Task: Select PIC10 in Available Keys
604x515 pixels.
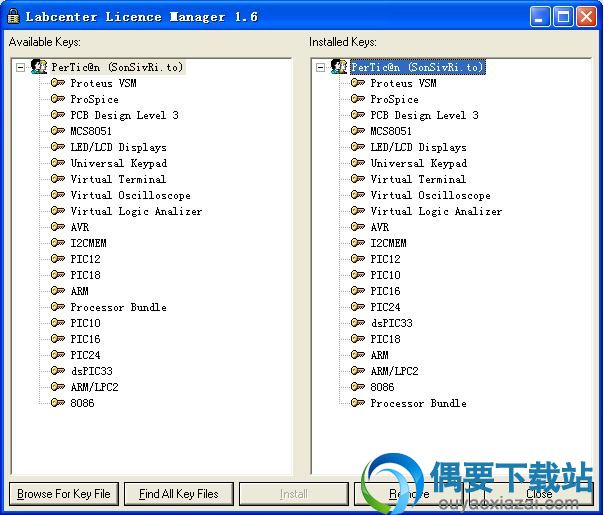Action: (x=86, y=323)
